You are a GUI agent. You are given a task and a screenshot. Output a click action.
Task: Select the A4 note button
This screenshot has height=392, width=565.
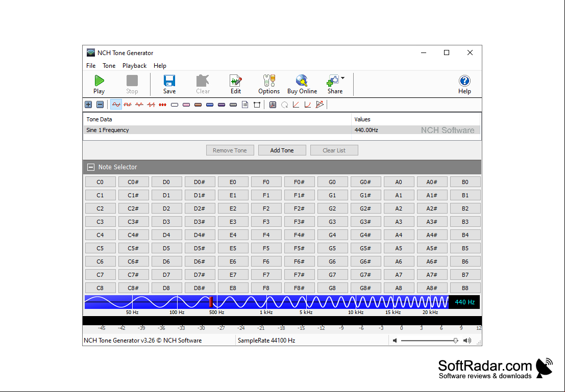coord(399,235)
